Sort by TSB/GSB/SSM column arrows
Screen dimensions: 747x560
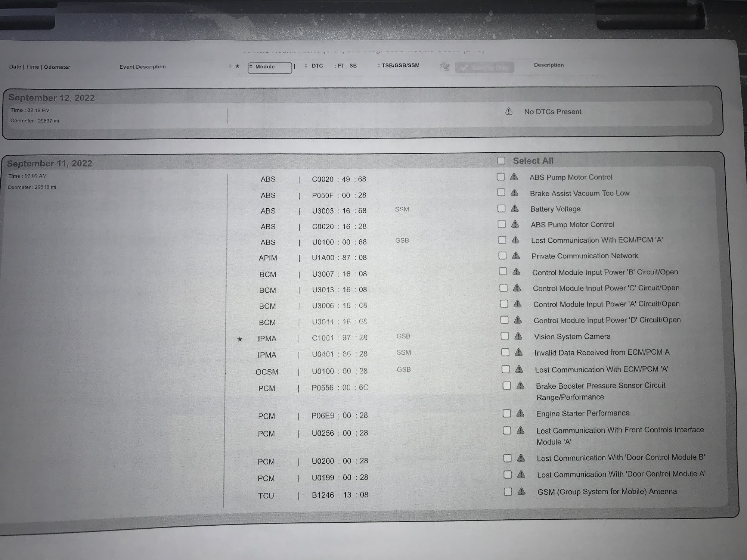tap(378, 66)
